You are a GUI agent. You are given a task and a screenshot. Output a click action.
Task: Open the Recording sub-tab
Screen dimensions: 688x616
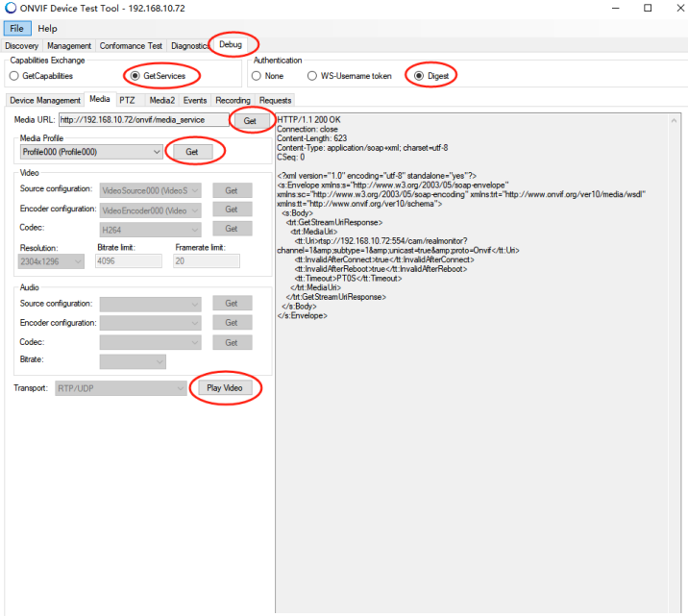(233, 101)
